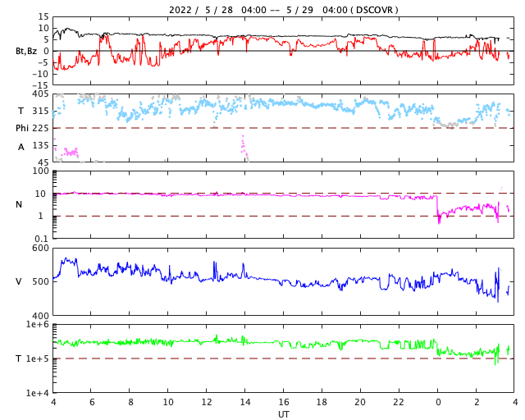Click the UT label under the time axis
Image resolution: width=525 pixels, height=420 pixels.
[x=283, y=414]
